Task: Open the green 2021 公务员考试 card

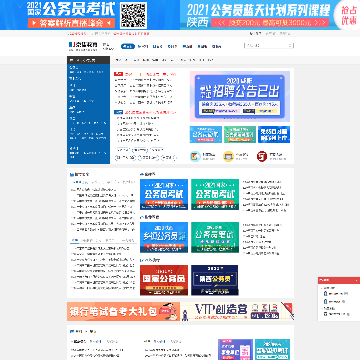Action: (215, 194)
